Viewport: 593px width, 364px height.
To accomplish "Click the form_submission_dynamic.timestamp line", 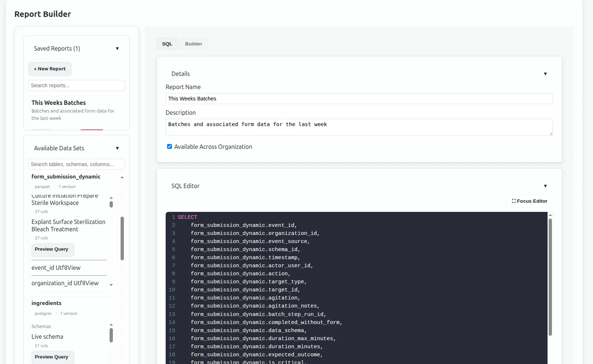I will pos(246,257).
